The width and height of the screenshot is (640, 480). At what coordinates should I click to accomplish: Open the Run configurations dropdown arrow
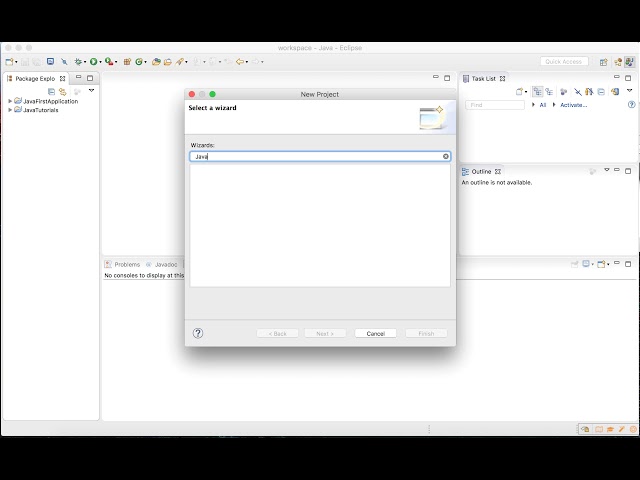click(x=100, y=62)
